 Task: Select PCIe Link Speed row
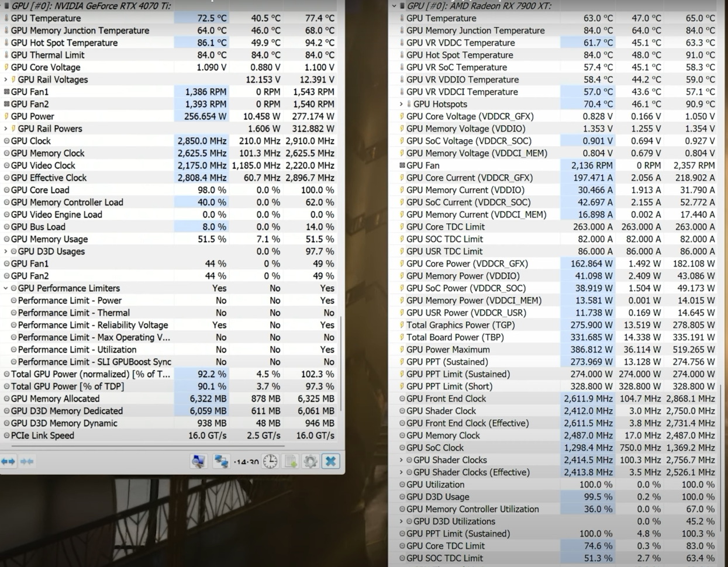(170, 435)
